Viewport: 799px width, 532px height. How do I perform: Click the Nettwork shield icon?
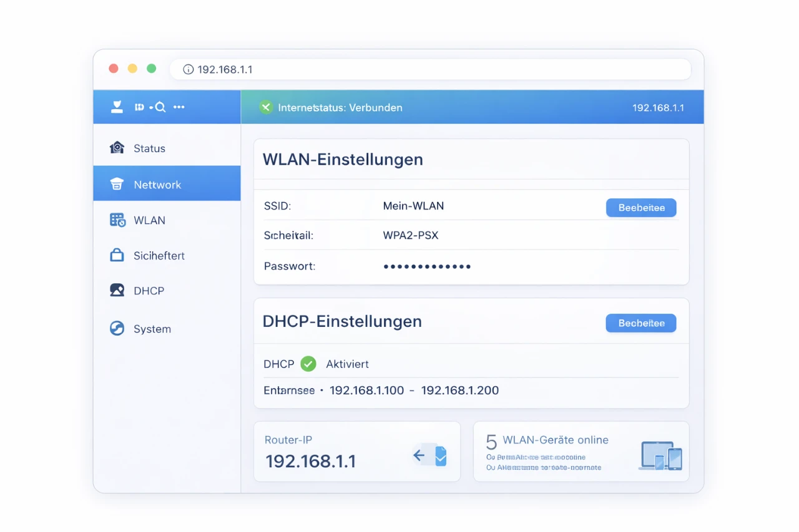pos(117,183)
